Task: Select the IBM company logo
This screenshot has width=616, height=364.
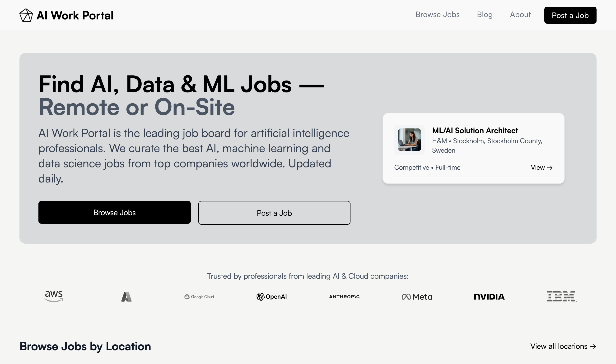Action: coord(562,296)
